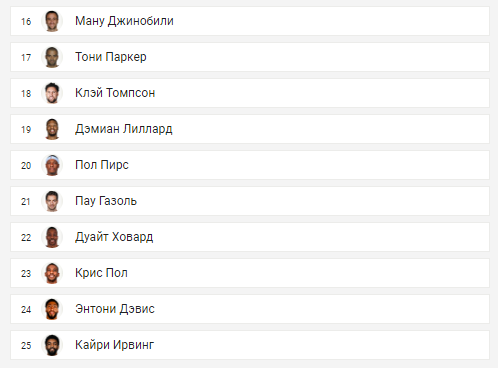Select row number 25 in the list
The height and width of the screenshot is (368, 498).
click(250, 345)
